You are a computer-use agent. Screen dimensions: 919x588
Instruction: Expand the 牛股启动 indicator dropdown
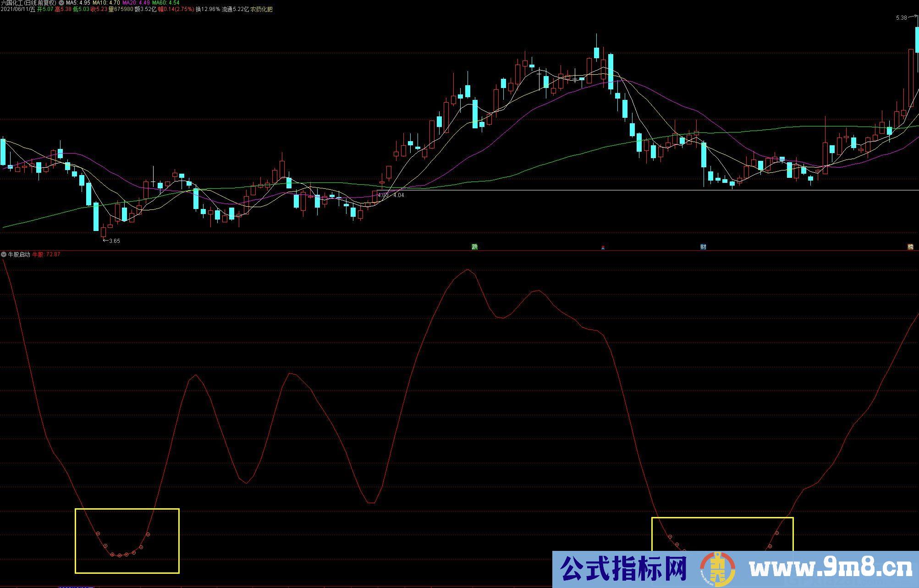pos(4,254)
